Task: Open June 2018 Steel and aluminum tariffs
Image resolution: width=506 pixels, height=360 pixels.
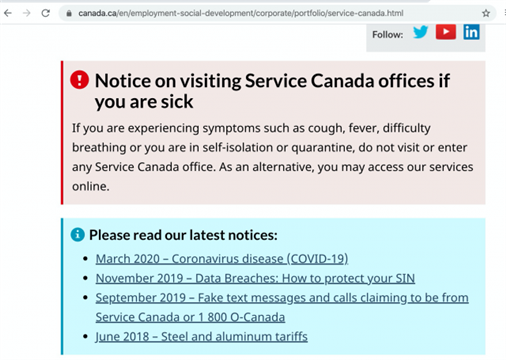Action: (201, 336)
